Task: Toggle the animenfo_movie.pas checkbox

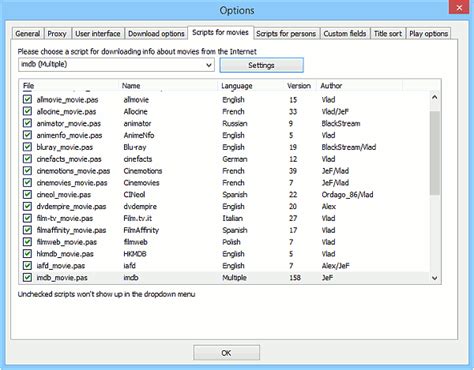Action: pyautogui.click(x=27, y=135)
